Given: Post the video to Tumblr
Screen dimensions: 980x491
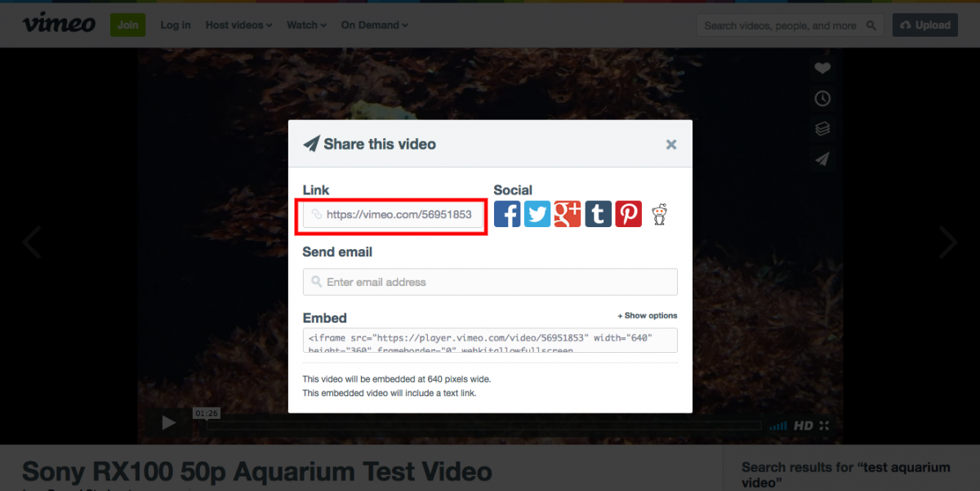Looking at the screenshot, I should [x=598, y=214].
